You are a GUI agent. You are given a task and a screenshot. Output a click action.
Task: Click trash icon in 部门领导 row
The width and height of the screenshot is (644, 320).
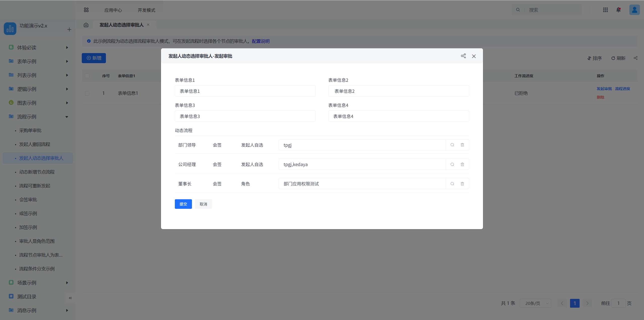(462, 145)
